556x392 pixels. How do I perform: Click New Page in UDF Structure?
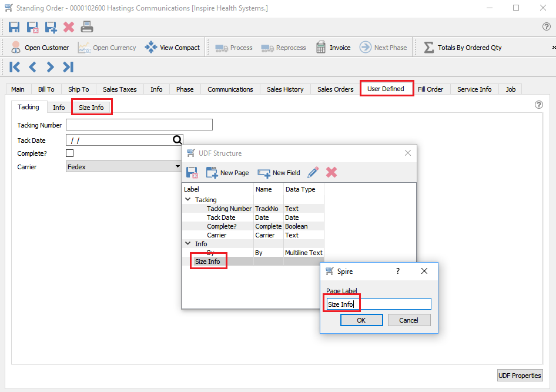click(x=227, y=173)
